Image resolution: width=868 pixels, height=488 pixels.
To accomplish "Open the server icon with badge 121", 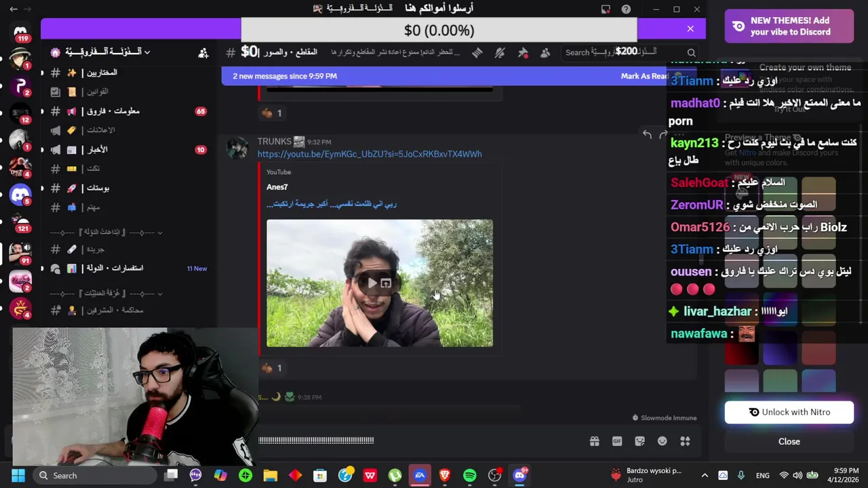I will pos(20,222).
